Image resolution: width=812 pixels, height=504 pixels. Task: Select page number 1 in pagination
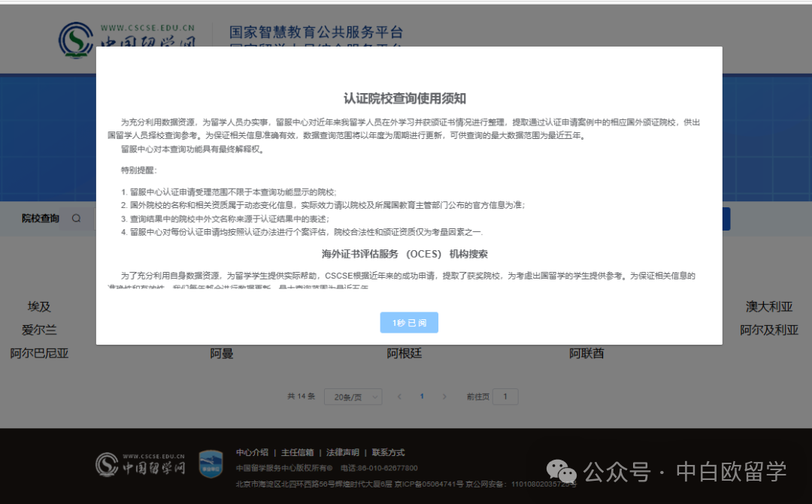[422, 397]
